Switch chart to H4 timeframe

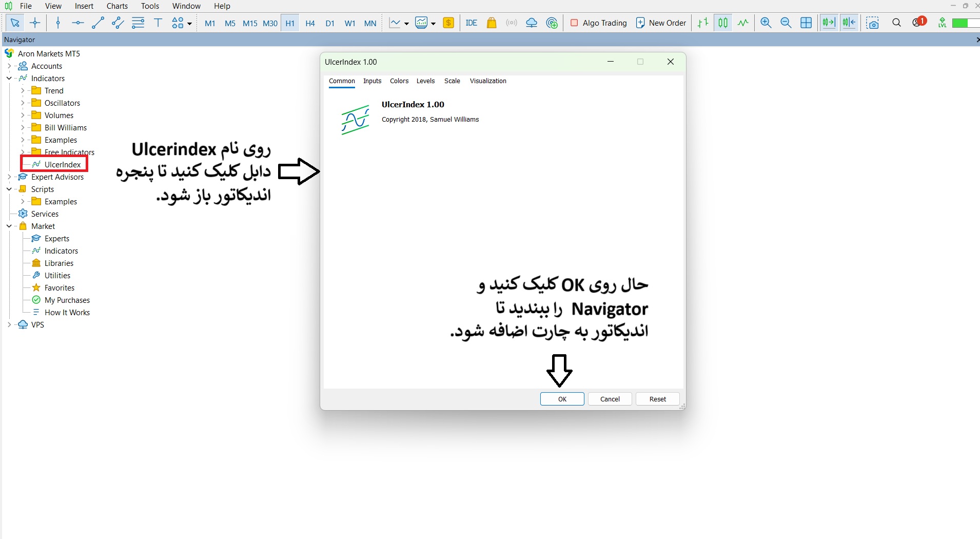pyautogui.click(x=310, y=23)
